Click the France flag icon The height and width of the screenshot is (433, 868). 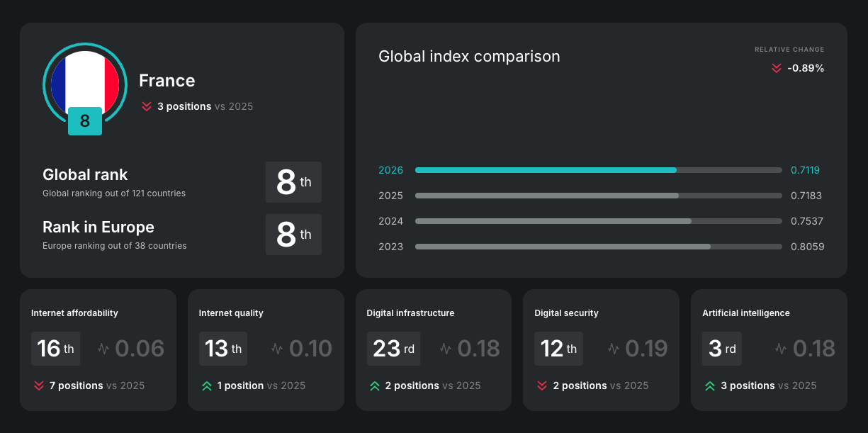(x=85, y=84)
